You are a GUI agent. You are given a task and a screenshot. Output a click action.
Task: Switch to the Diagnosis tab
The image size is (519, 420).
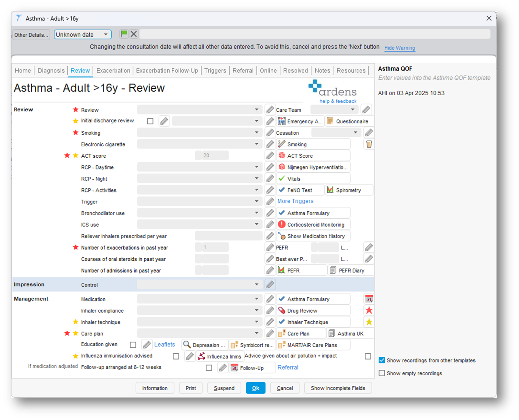pyautogui.click(x=51, y=70)
